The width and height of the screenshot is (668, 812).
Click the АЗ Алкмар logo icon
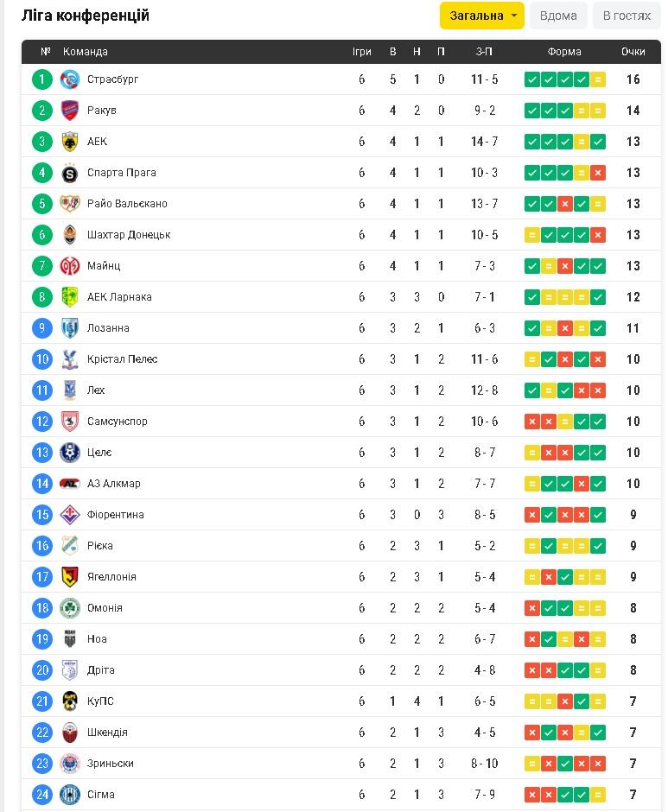(70, 484)
